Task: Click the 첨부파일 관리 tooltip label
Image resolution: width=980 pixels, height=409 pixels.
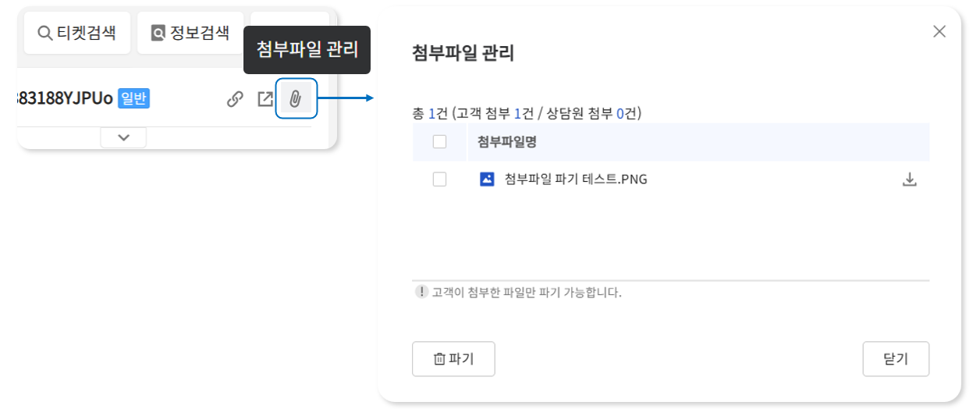Action: [x=307, y=51]
